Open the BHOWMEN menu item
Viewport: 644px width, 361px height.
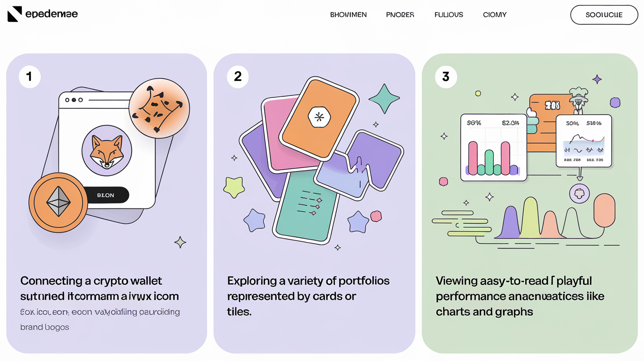coord(348,15)
